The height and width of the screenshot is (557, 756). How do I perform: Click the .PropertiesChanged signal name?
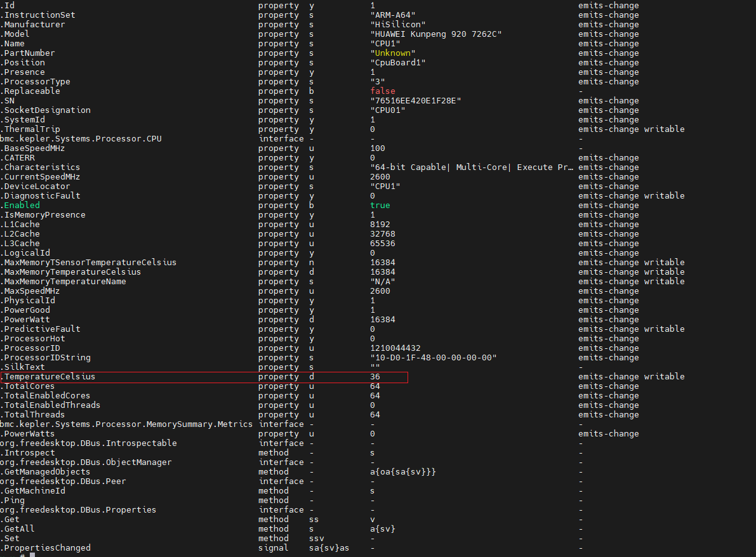click(x=46, y=548)
